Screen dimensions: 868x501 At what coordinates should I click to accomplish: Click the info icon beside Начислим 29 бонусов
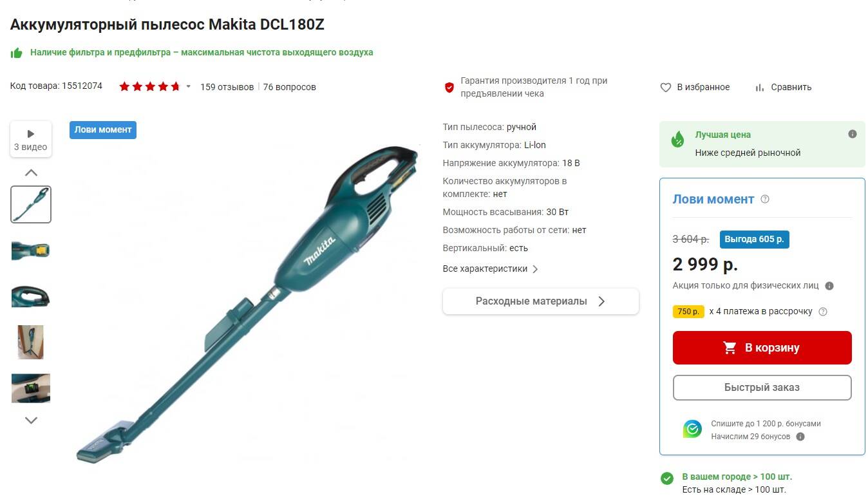click(x=800, y=437)
